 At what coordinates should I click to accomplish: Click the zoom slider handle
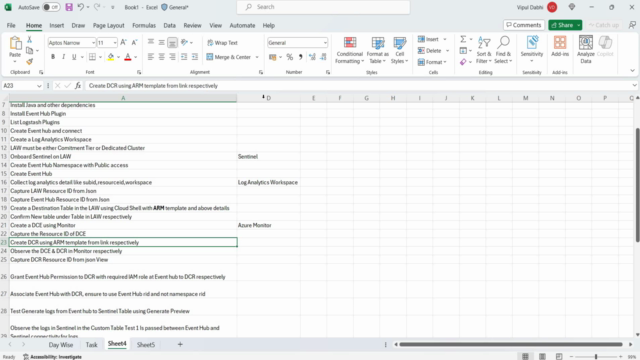(x=596, y=357)
